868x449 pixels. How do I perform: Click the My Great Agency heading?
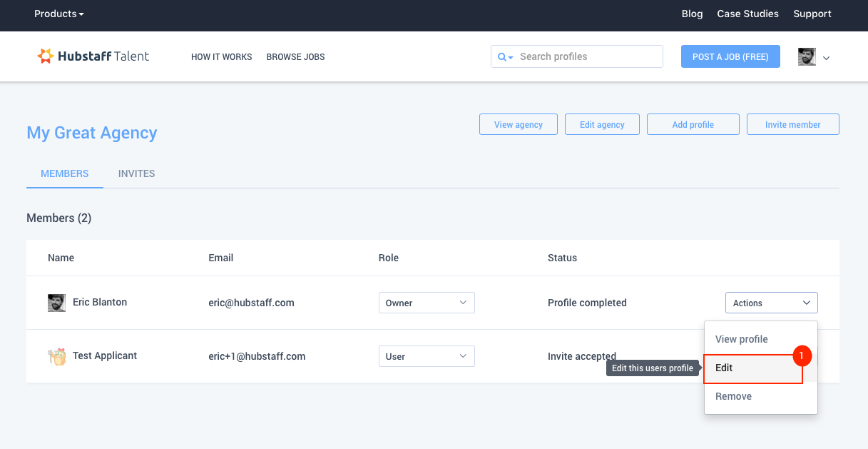pos(92,133)
